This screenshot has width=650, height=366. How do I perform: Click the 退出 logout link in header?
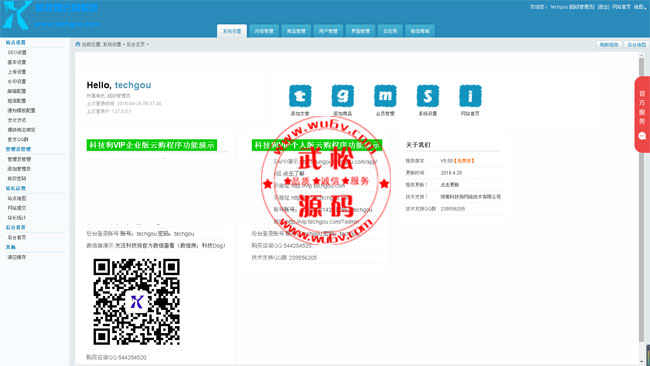[x=603, y=7]
